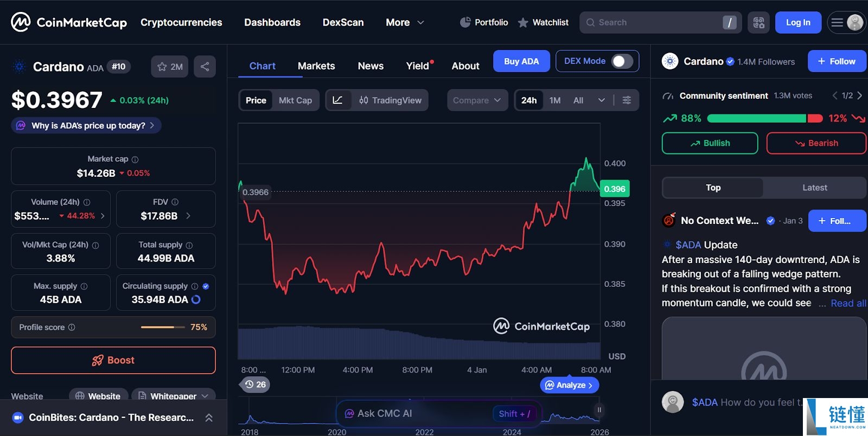
Task: Go to next community sentiment page arrow
Action: pos(860,95)
